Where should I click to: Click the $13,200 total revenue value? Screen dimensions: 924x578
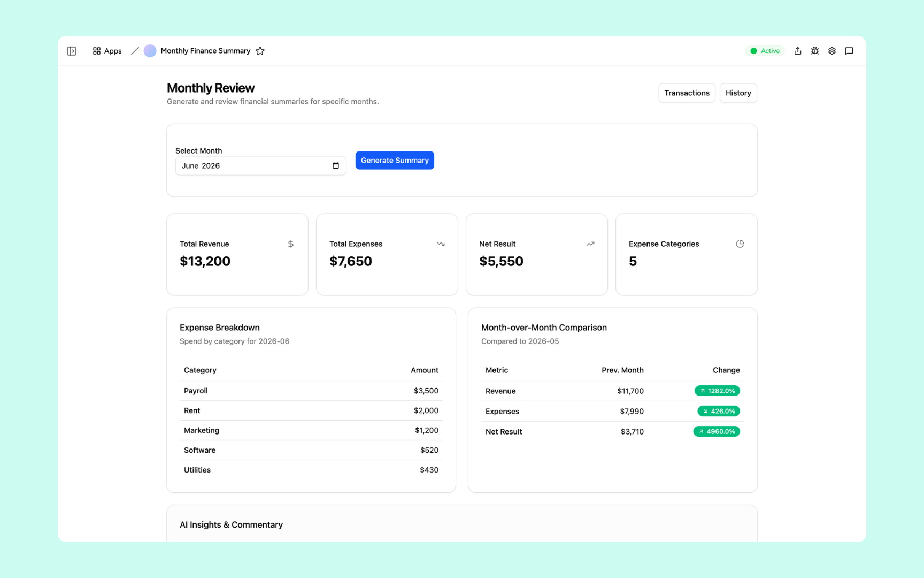click(x=205, y=261)
